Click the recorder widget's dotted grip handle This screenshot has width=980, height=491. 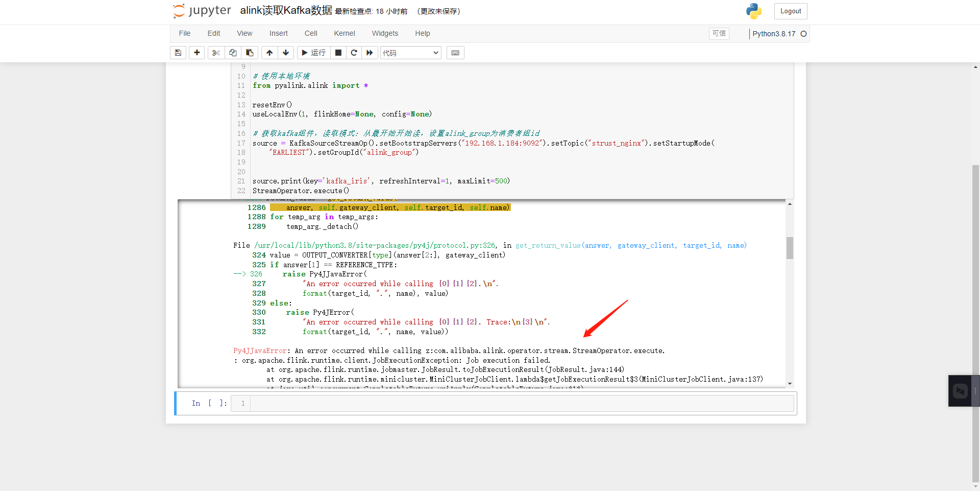point(975,391)
